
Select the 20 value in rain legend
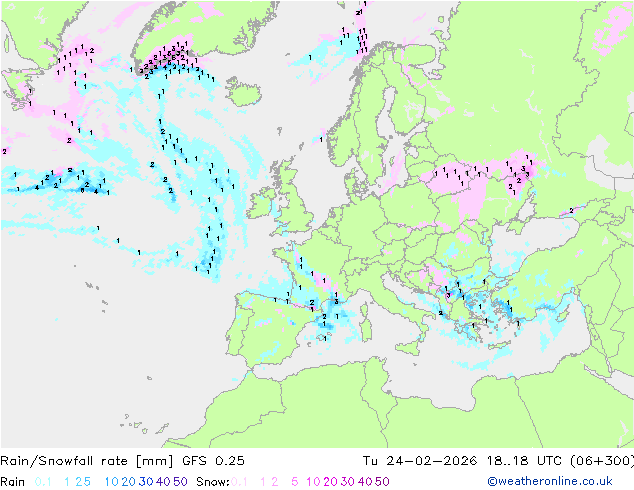tap(128, 482)
